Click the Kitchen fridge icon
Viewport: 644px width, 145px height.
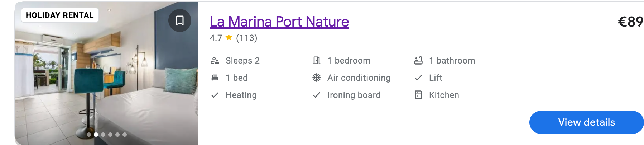[418, 95]
